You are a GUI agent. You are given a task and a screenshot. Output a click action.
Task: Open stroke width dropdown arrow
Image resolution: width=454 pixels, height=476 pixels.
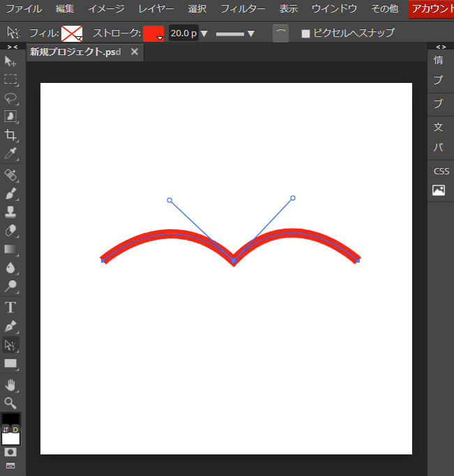[x=204, y=33]
